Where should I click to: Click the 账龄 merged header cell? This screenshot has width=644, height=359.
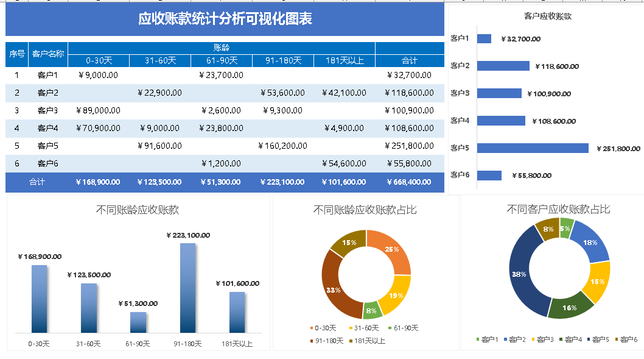[222, 48]
